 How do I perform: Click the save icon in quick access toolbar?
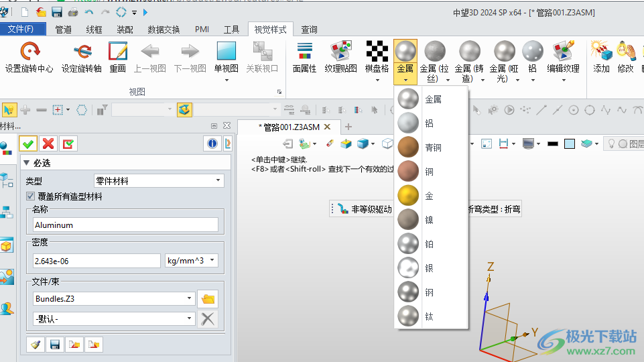click(57, 12)
